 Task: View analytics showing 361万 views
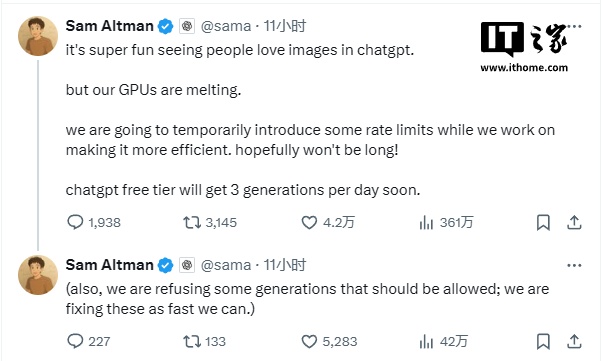(426, 222)
